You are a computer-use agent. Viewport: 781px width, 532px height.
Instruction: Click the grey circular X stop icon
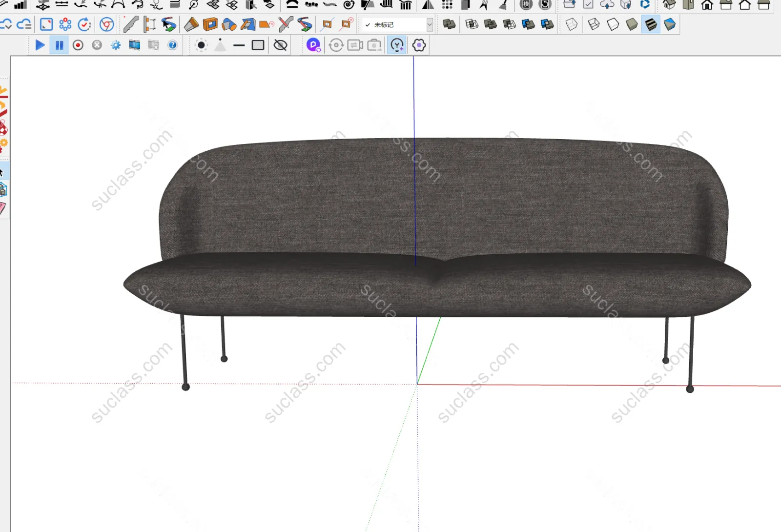97,45
